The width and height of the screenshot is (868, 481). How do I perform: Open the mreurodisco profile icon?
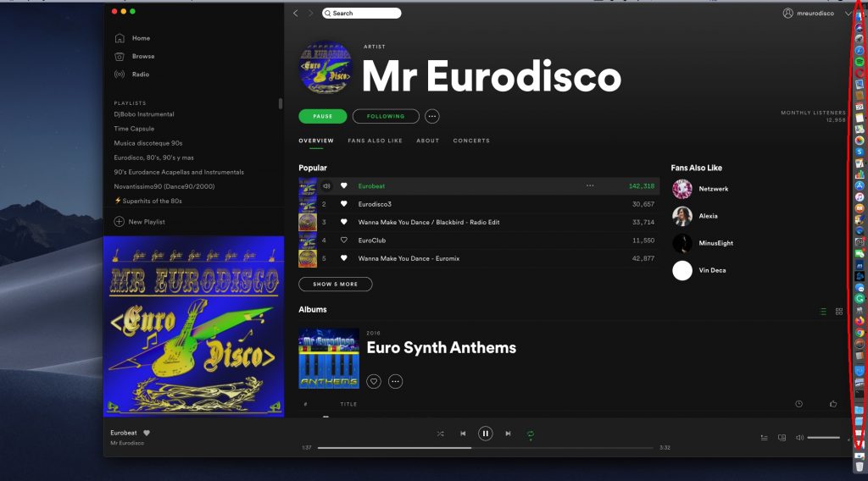click(787, 14)
